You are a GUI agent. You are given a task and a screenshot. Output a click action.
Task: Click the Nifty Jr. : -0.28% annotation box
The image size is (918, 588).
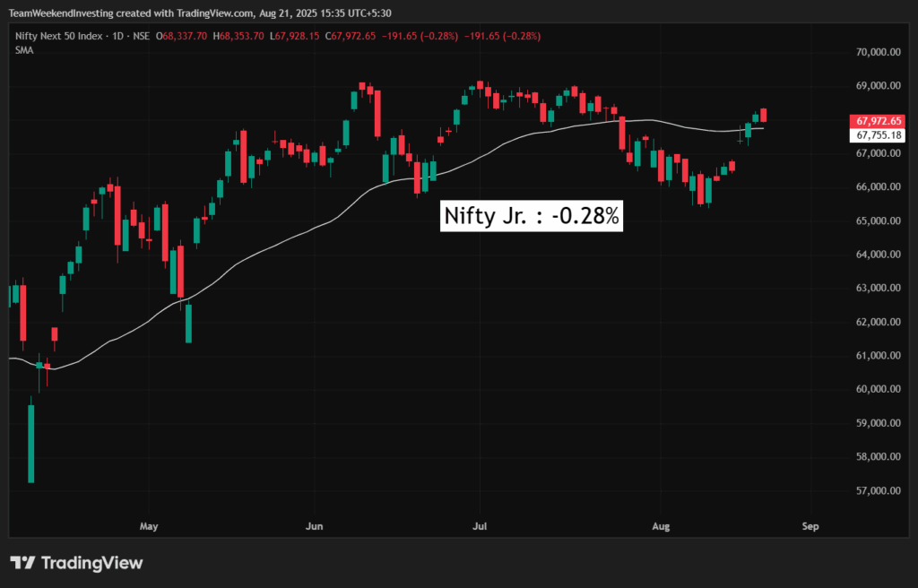coord(532,216)
